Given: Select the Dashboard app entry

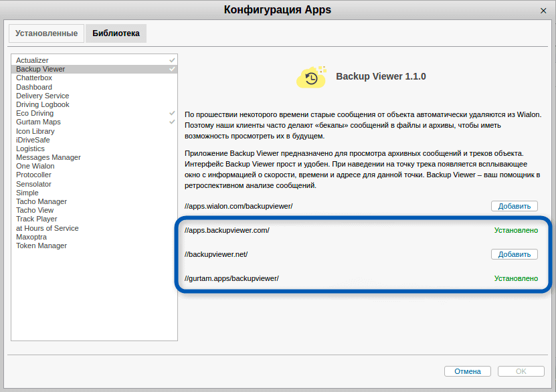Looking at the screenshot, I should (x=94, y=87).
